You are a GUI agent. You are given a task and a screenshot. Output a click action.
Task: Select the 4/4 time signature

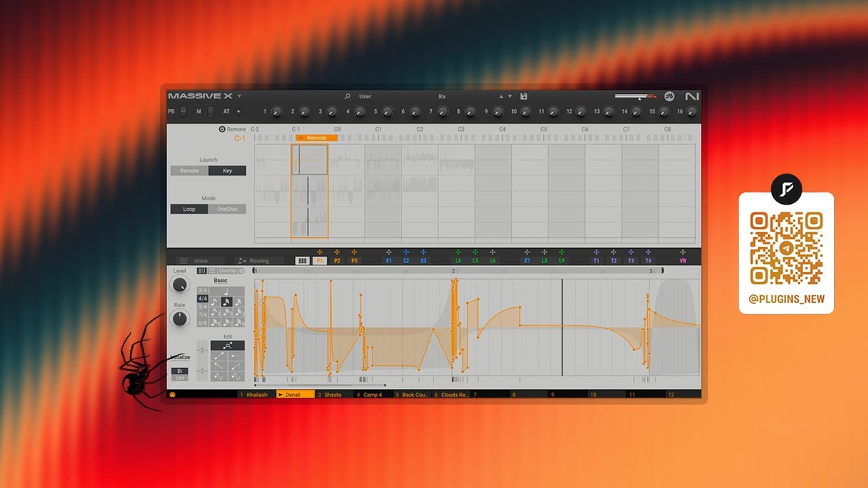[203, 299]
